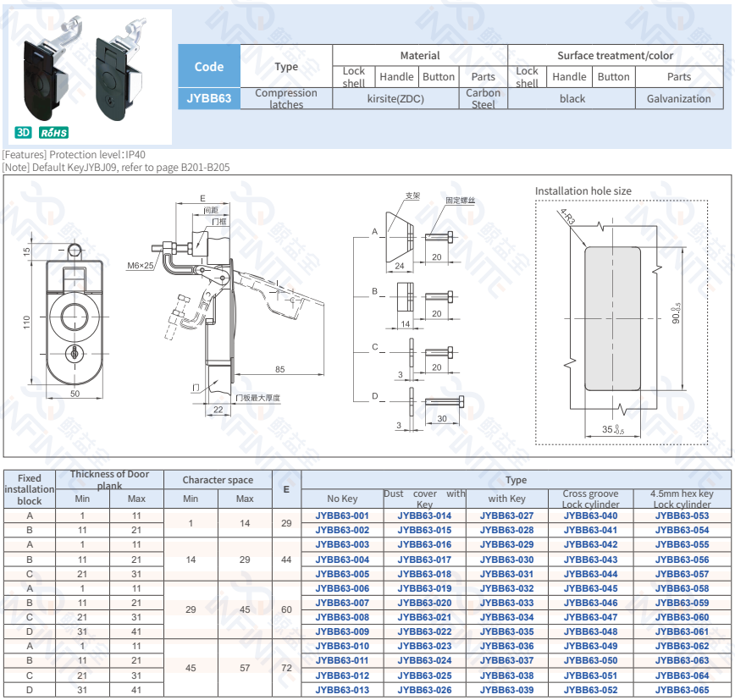This screenshot has width=735, height=700.
Task: Open the compression latch product photo
Action: pyautogui.click(x=87, y=74)
